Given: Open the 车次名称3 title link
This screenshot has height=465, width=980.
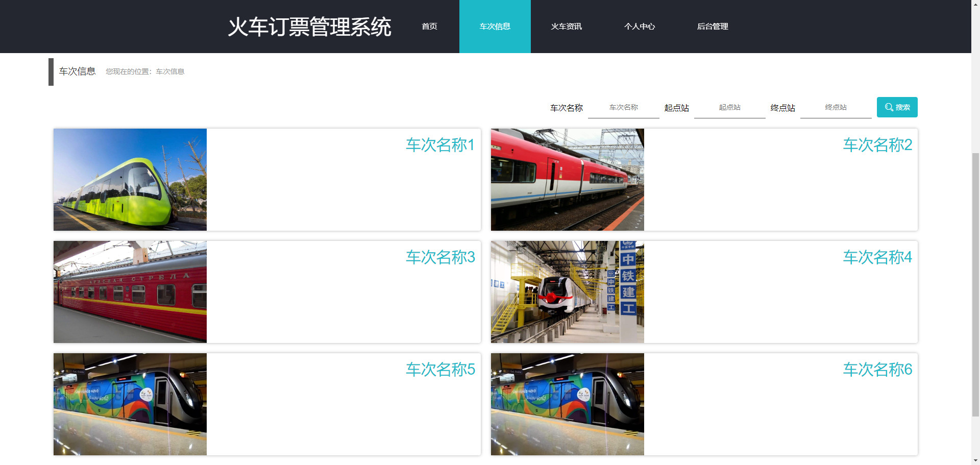Looking at the screenshot, I should point(440,257).
